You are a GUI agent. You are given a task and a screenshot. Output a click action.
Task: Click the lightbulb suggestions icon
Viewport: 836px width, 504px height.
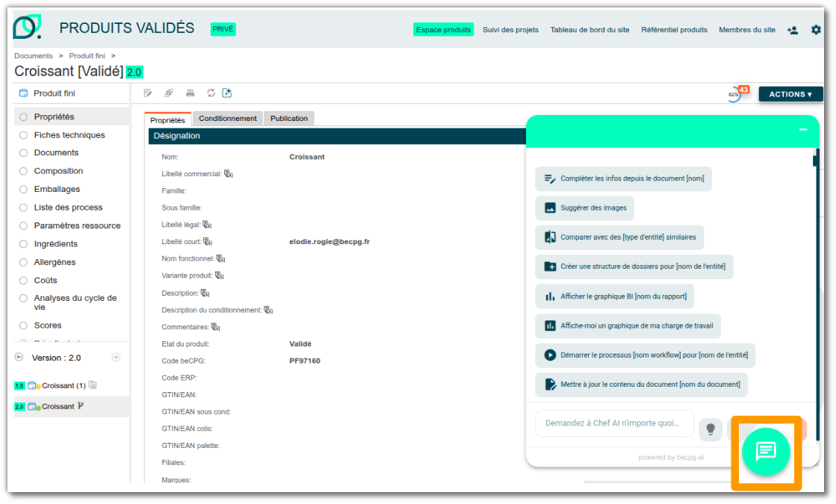pos(710,429)
